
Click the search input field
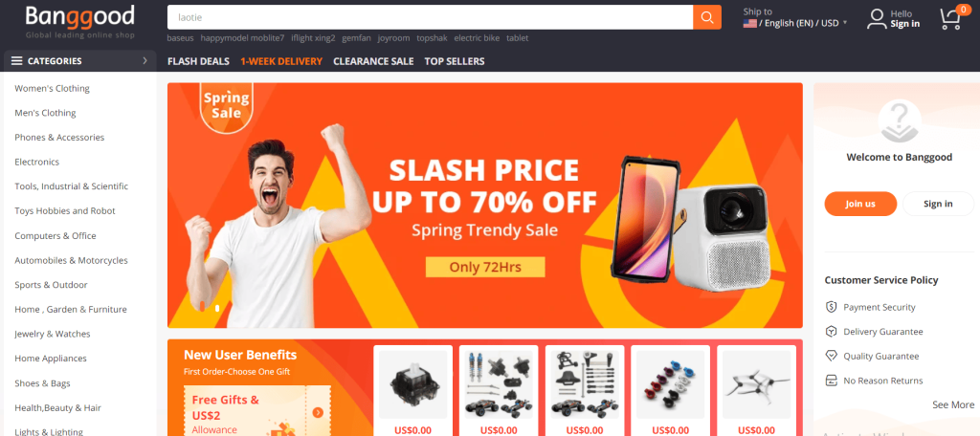pyautogui.click(x=430, y=17)
